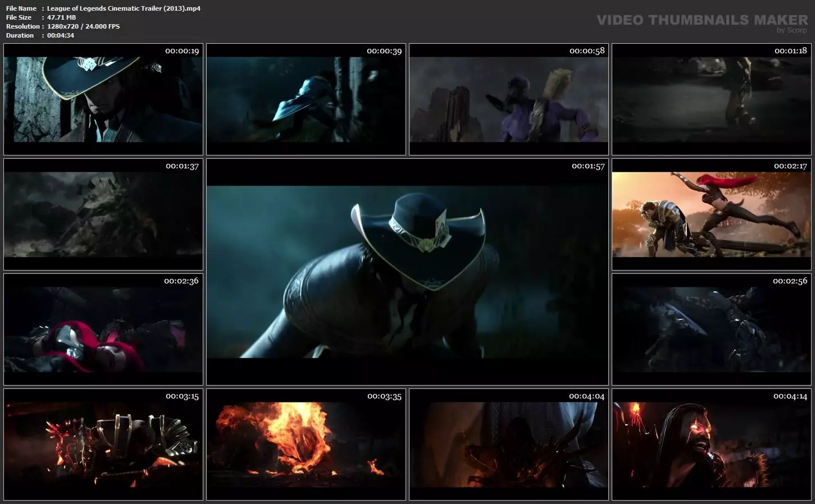Click the 'File Name' label

pyautogui.click(x=21, y=8)
